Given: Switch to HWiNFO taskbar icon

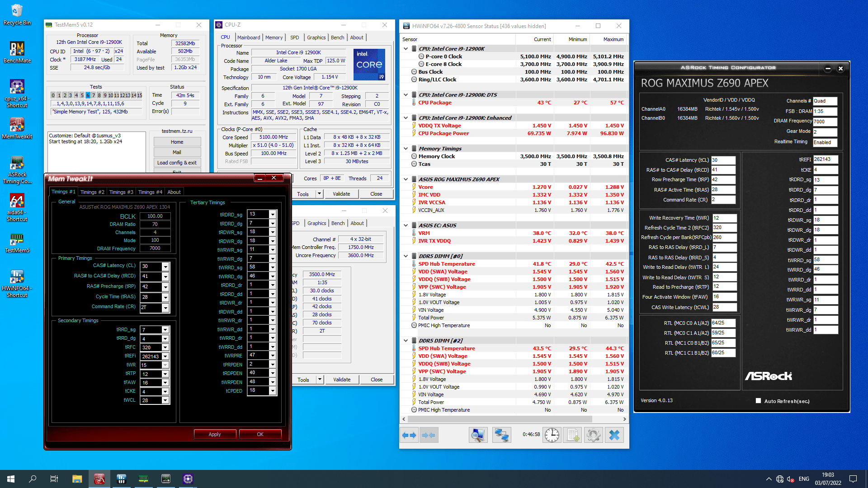Looking at the screenshot, I should coord(121,479).
